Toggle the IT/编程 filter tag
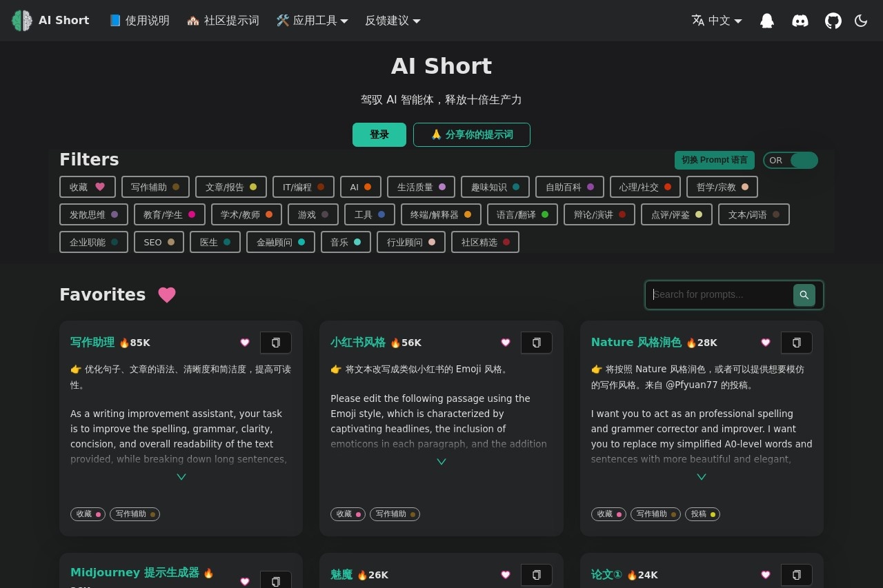The image size is (883, 588). click(304, 187)
